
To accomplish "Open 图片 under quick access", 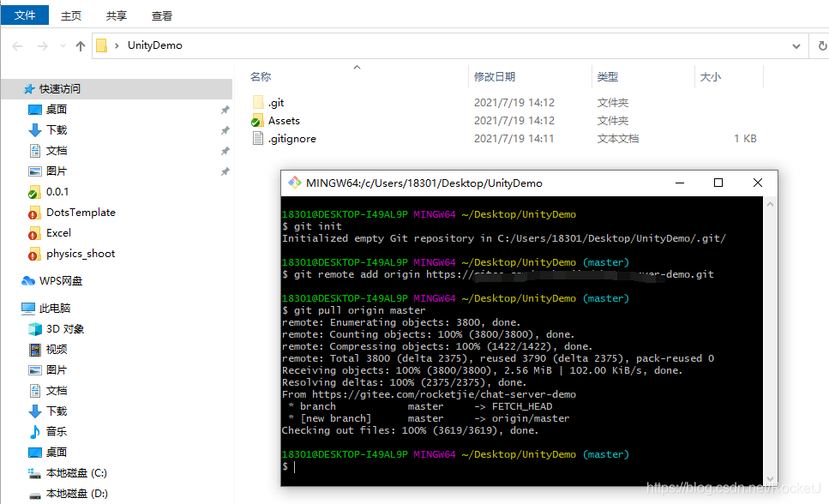I will coord(57,171).
